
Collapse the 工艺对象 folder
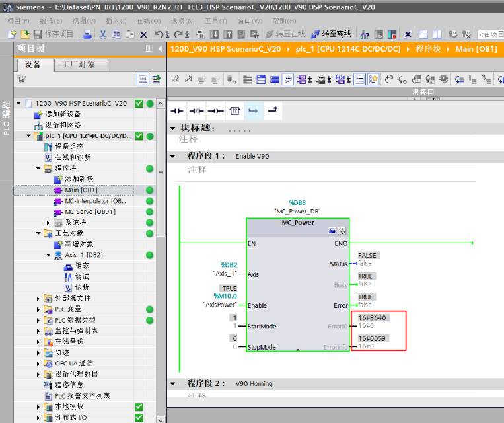tap(38, 233)
